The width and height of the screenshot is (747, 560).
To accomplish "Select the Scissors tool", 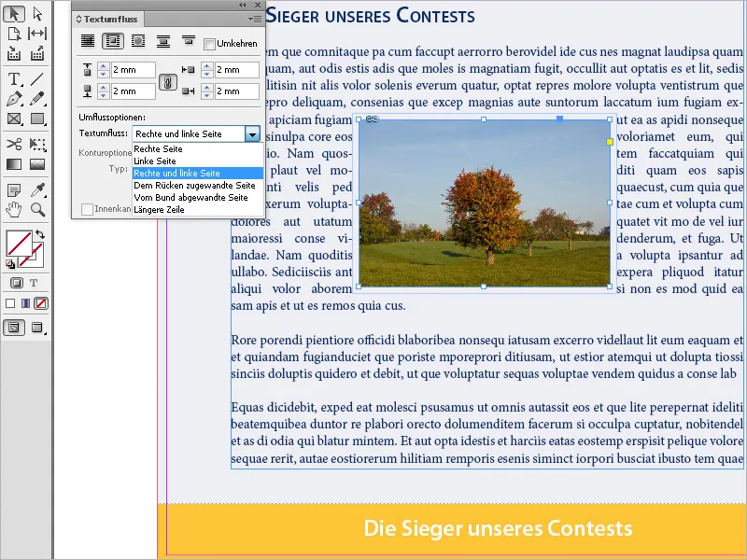I will point(14,144).
